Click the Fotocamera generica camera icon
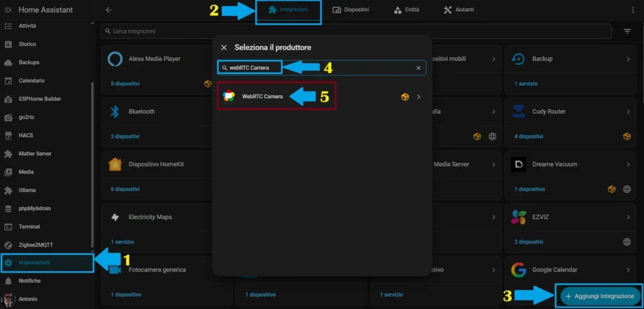The height and width of the screenshot is (309, 644). [115, 270]
